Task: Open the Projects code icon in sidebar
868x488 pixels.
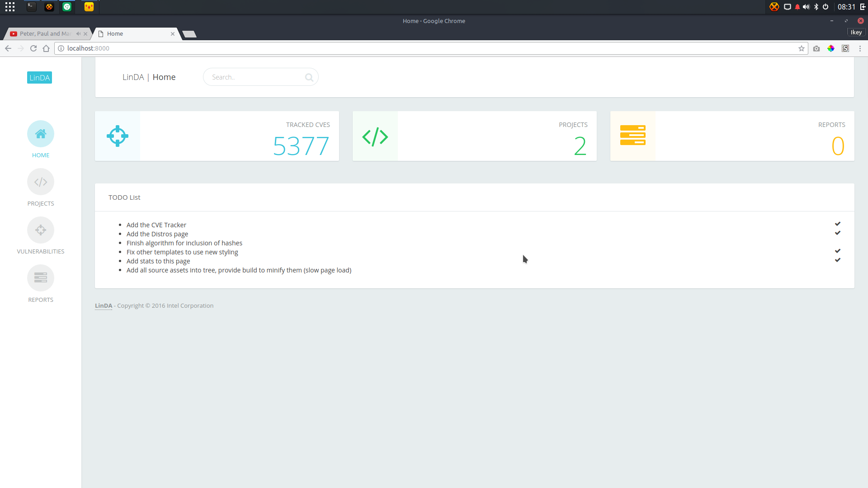Action: point(41,182)
